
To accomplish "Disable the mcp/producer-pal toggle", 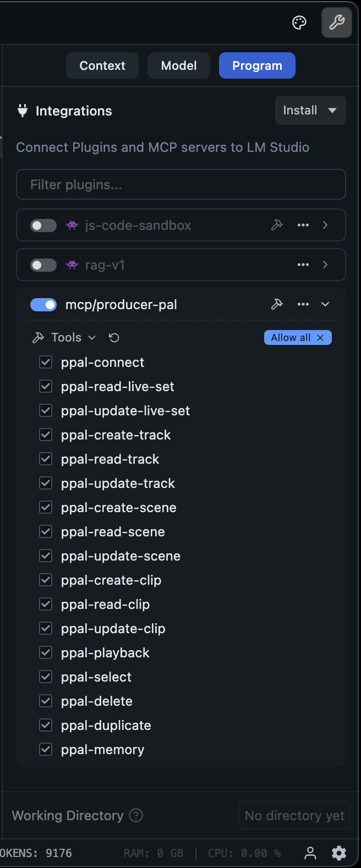I will pyautogui.click(x=43, y=304).
